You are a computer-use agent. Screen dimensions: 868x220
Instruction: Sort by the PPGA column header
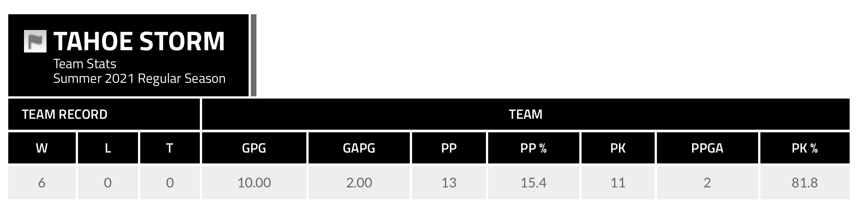point(707,148)
